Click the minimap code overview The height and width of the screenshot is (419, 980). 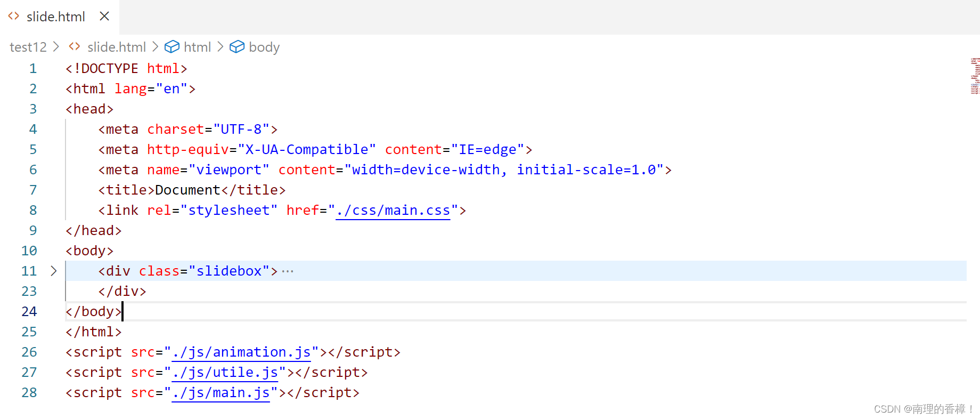click(975, 76)
